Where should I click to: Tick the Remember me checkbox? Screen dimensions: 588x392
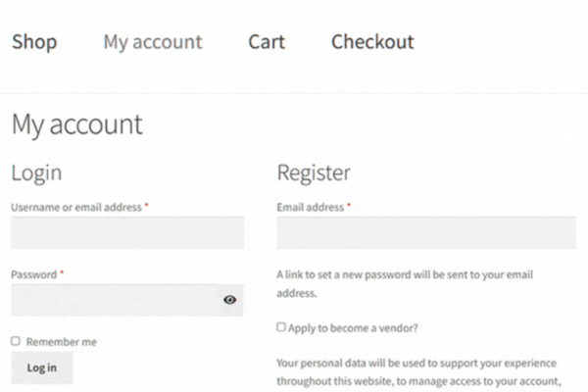[x=16, y=341]
